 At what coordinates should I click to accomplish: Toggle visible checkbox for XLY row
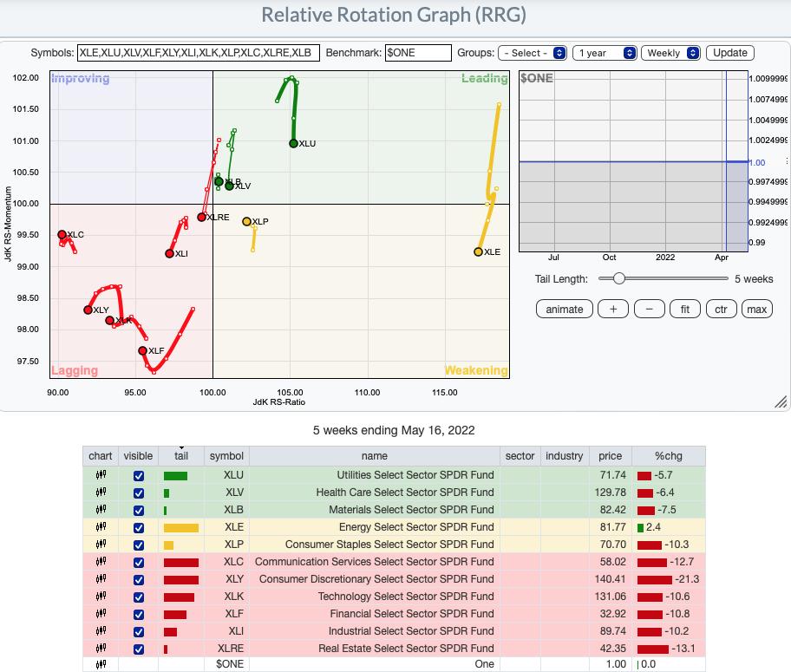[138, 579]
